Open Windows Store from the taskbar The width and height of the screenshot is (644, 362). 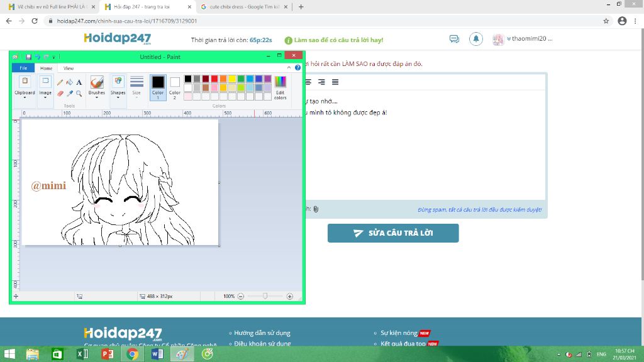57,354
